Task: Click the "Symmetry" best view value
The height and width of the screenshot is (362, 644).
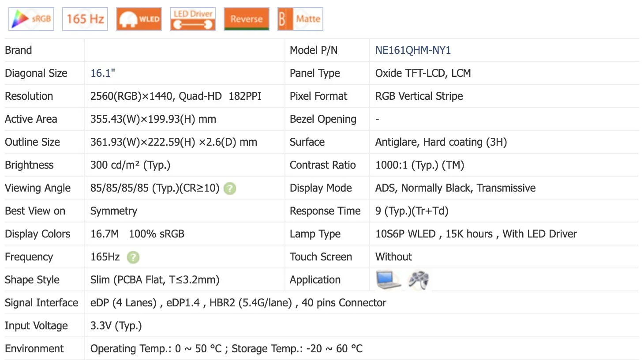Action: (x=114, y=211)
